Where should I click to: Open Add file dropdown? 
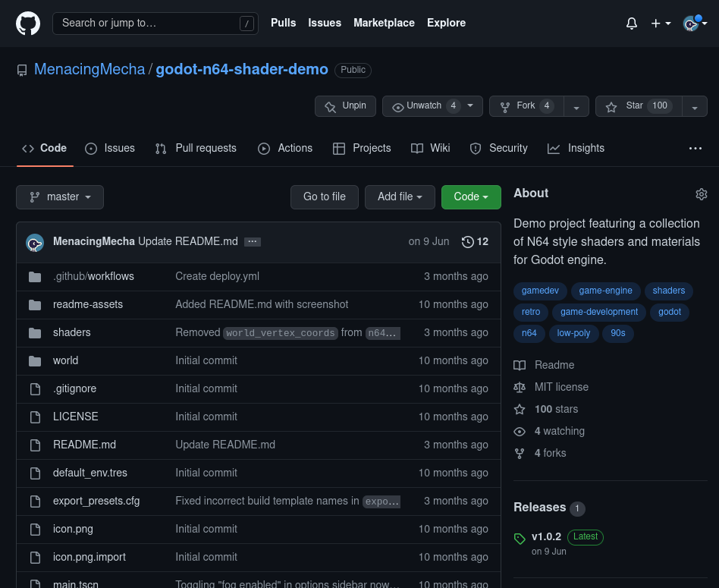click(x=400, y=197)
